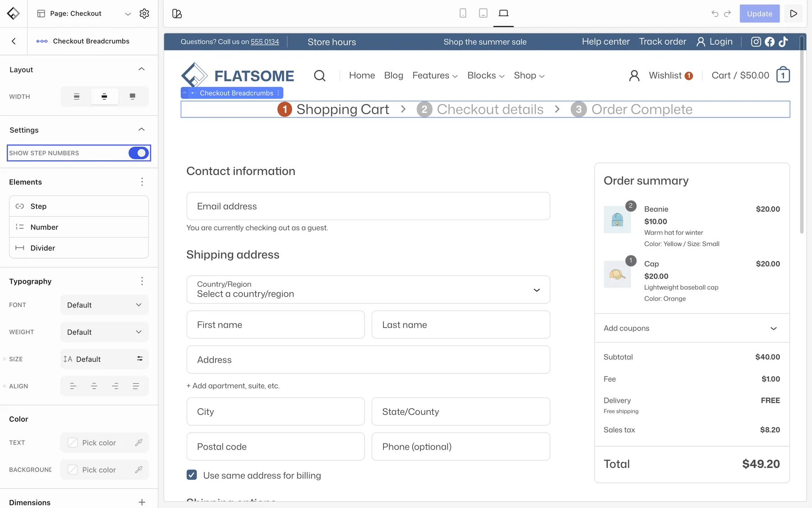Switch to mobile device preview
Image resolution: width=812 pixels, height=508 pixels.
point(463,13)
